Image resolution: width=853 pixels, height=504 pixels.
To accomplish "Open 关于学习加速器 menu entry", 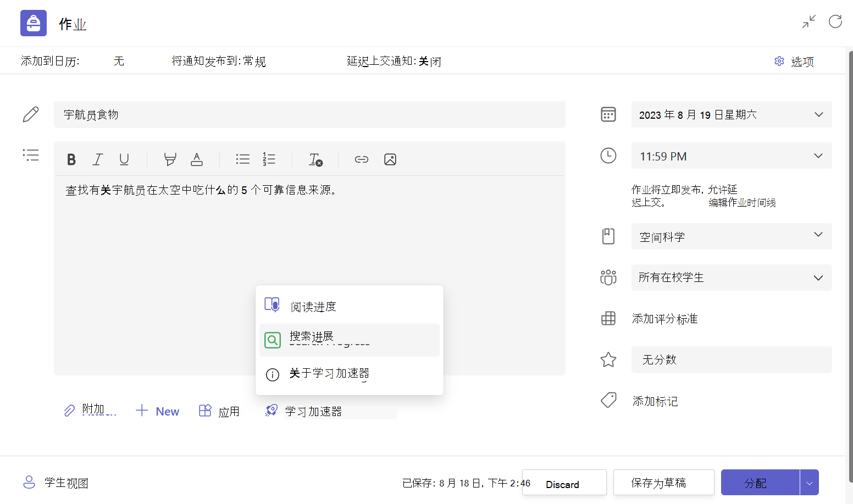I will point(350,374).
